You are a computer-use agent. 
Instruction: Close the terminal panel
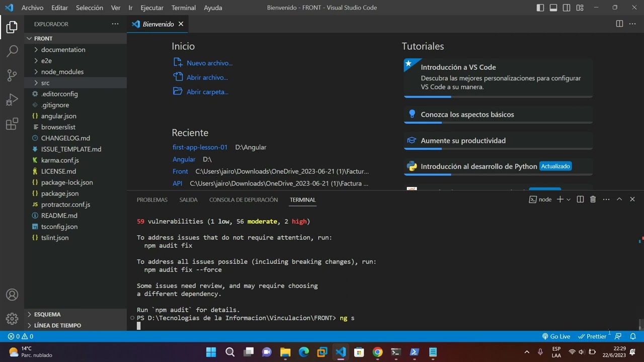pyautogui.click(x=632, y=200)
